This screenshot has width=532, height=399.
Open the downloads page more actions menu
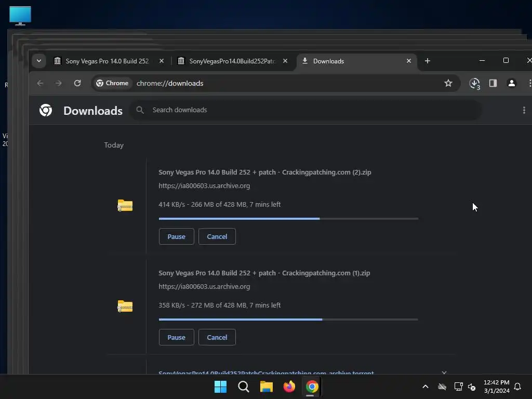(x=524, y=110)
